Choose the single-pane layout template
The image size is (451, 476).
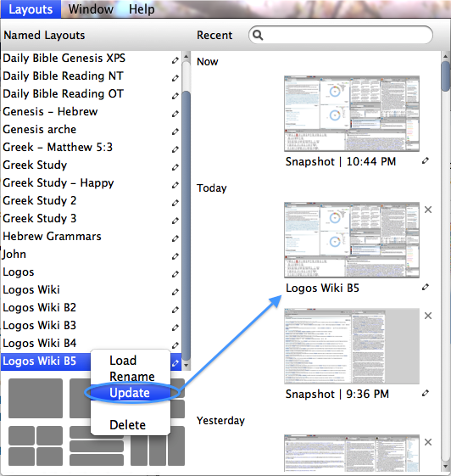[36, 398]
